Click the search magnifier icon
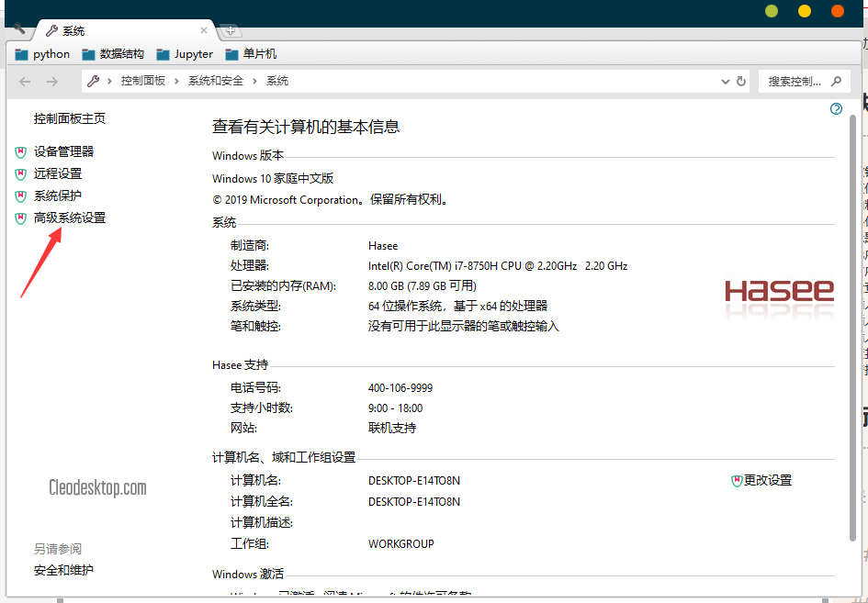Screen dimensions: 868x603 [x=836, y=82]
